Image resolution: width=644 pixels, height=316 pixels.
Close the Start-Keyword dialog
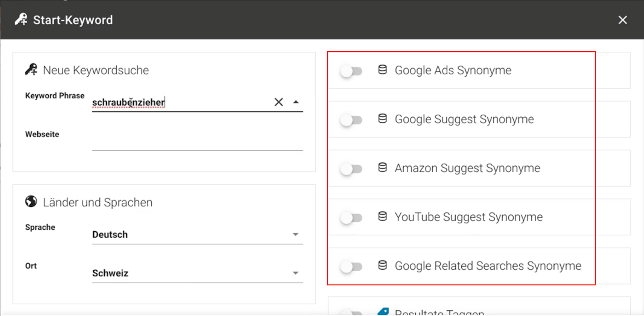(x=623, y=20)
